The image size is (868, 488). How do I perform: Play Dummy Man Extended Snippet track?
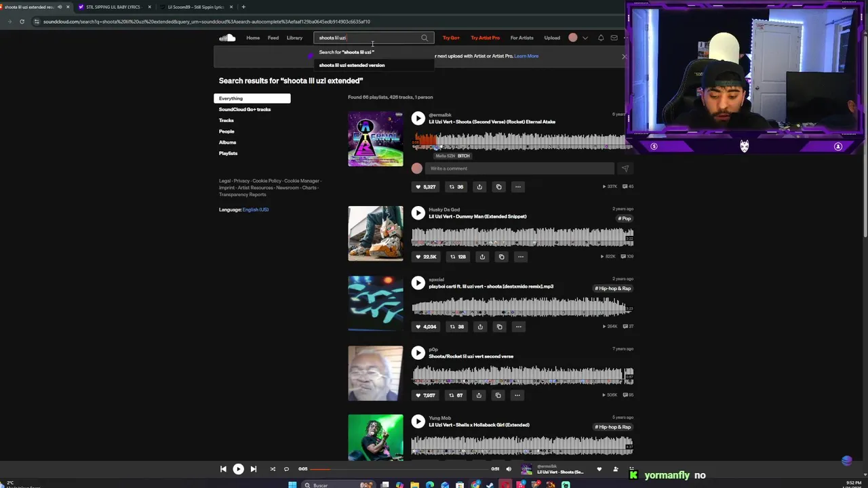(418, 213)
